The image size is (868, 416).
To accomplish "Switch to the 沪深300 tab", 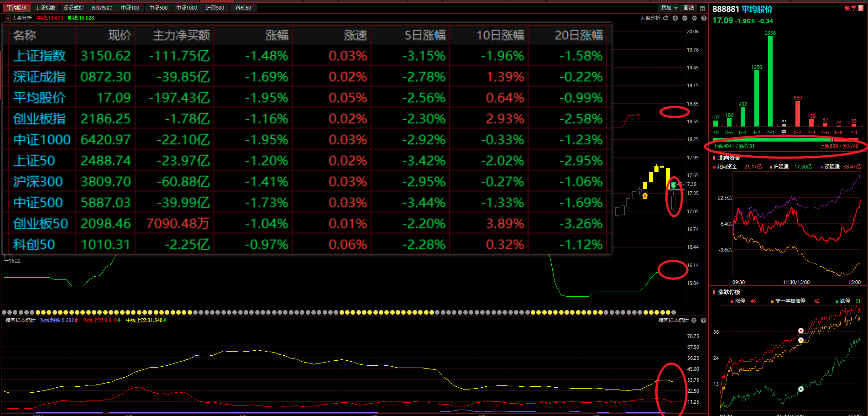I will tap(215, 8).
